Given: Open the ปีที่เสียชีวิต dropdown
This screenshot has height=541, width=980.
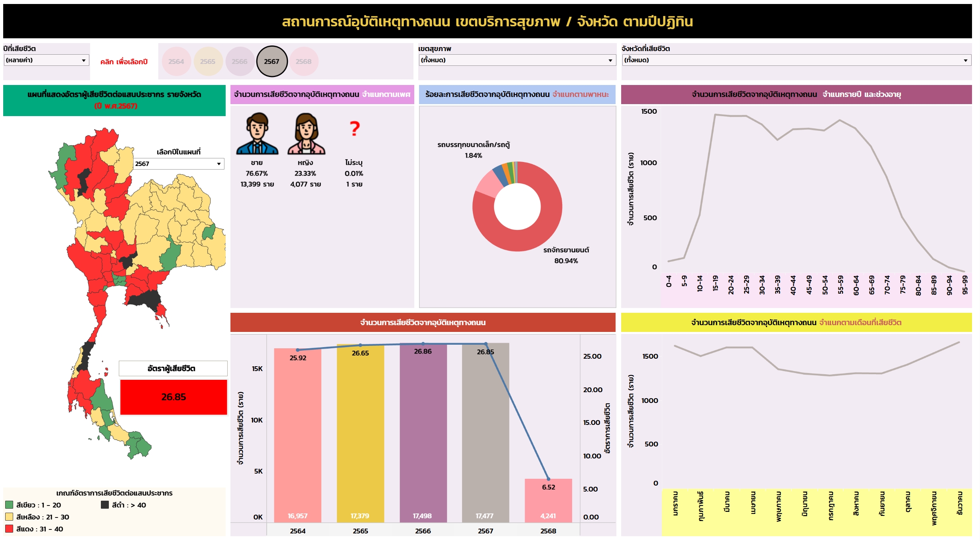Looking at the screenshot, I should (46, 60).
